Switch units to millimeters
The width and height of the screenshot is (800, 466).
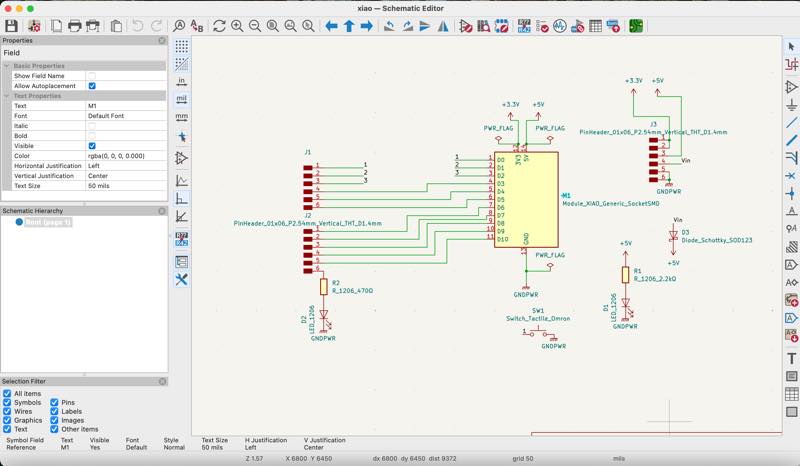[x=182, y=117]
